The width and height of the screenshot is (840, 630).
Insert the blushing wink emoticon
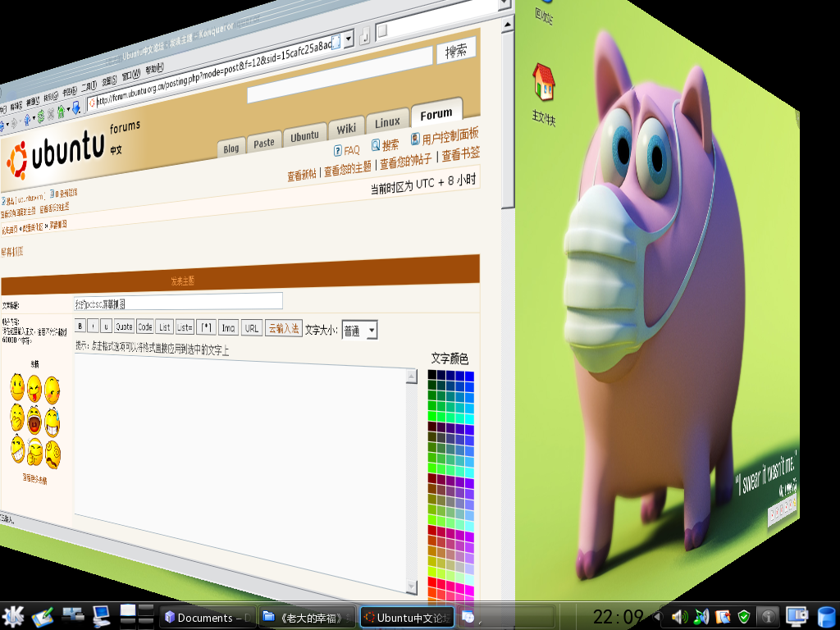tap(52, 390)
